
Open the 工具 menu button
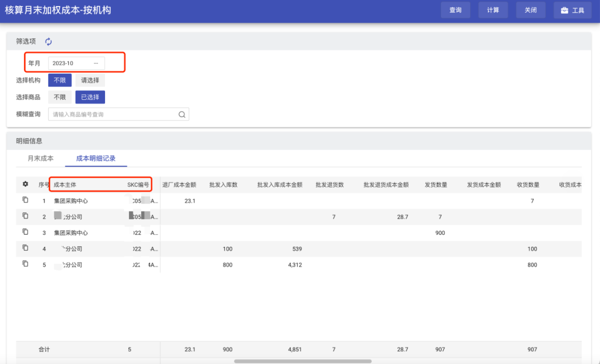coord(572,11)
